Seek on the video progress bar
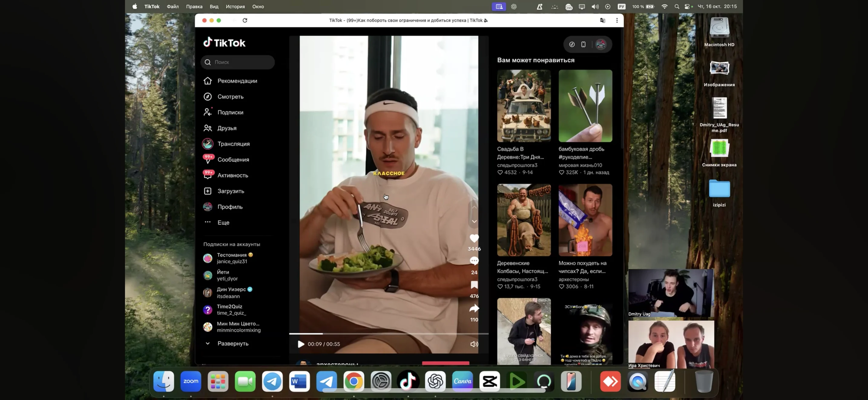Viewport: 868px width, 400px height. [x=389, y=334]
